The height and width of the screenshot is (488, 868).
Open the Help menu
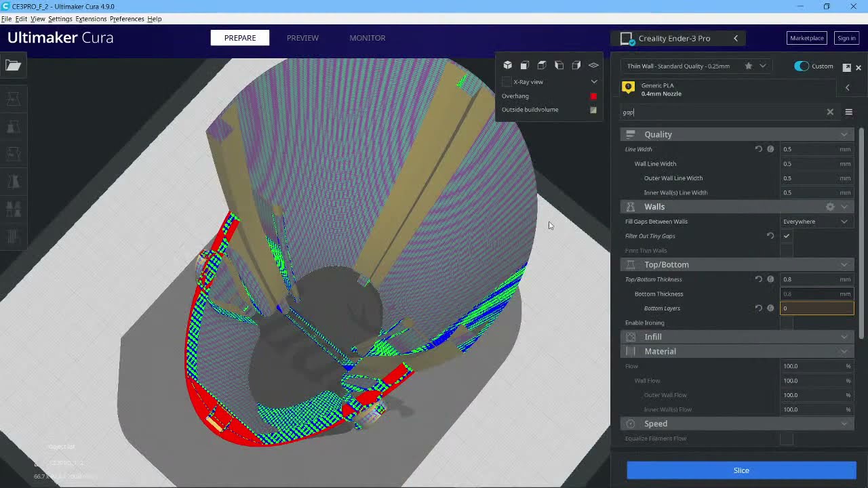(155, 19)
